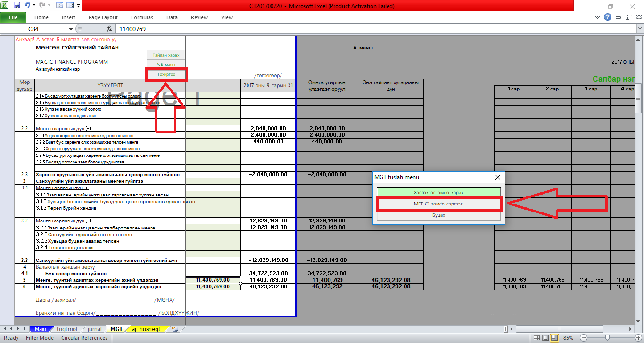Screen dimensions: 644x343
Task: Switch to Normal view in status bar
Action: point(537,338)
